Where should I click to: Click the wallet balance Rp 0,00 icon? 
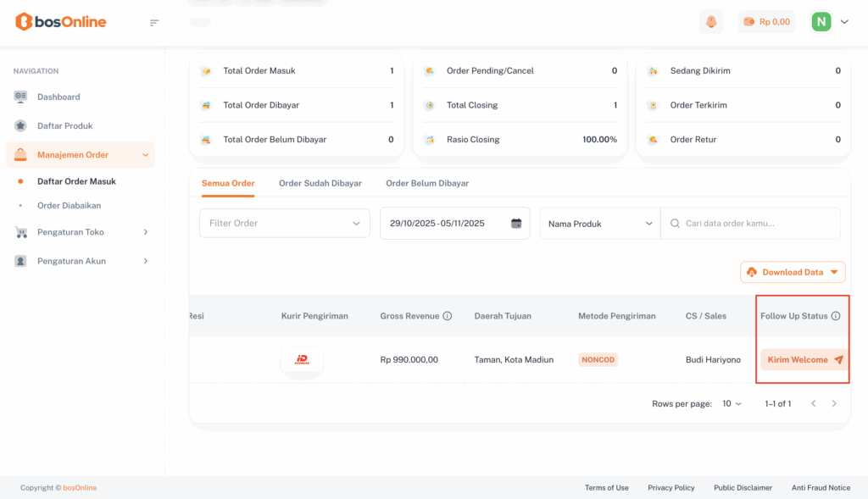(x=748, y=22)
